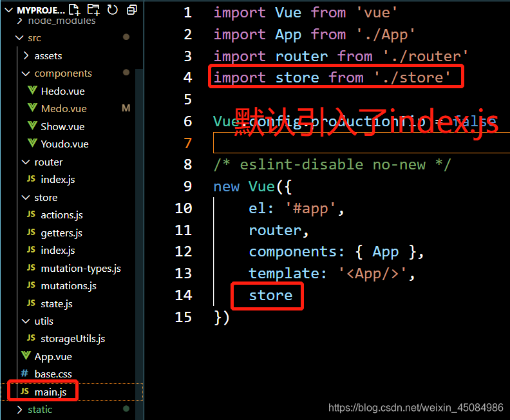Place cursor on empty line 7
The height and width of the screenshot is (420, 510).
tap(361, 142)
